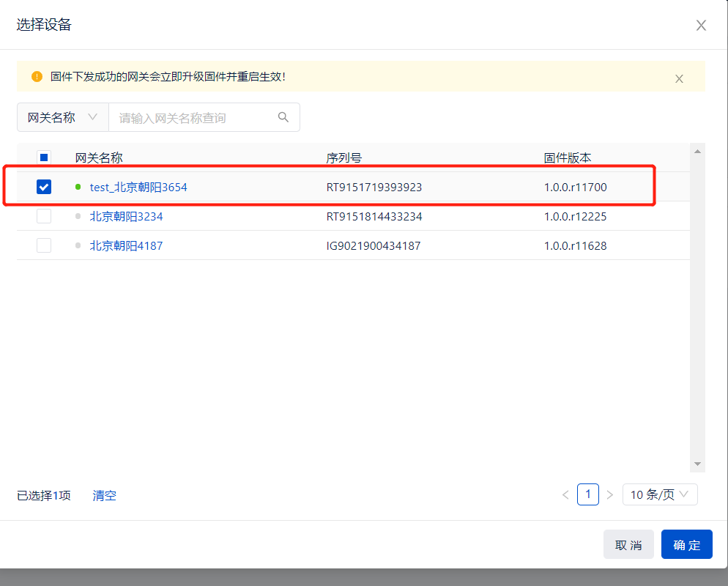Viewport: 728px width, 586px height.
Task: Click 清空 to clear the selection
Action: (x=104, y=496)
